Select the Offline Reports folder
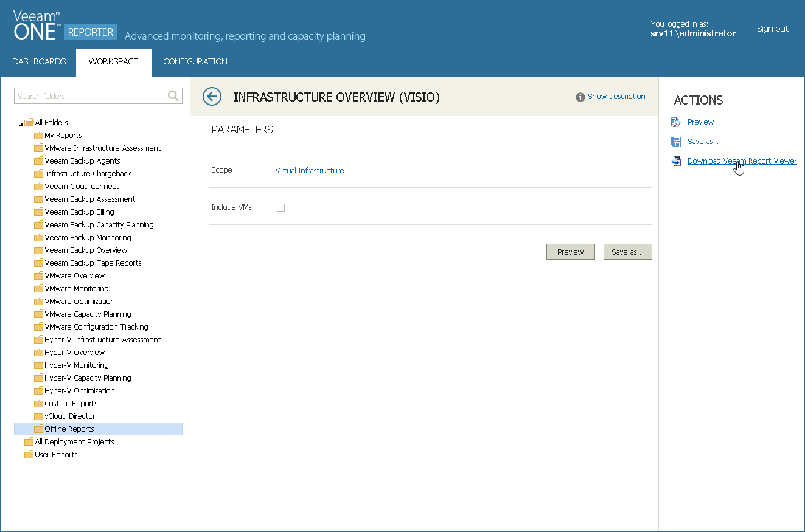The width and height of the screenshot is (805, 532). (98, 429)
